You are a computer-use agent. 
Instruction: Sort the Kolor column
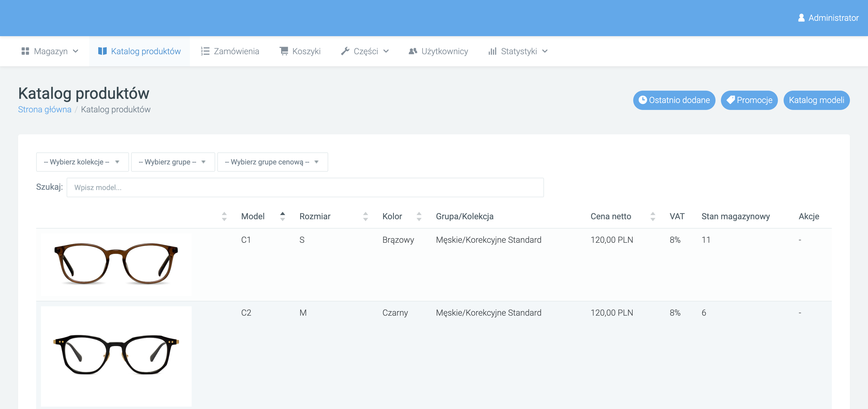pyautogui.click(x=419, y=217)
